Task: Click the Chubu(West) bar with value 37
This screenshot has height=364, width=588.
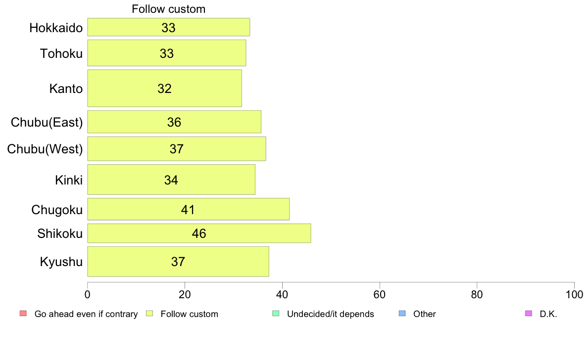Action: pyautogui.click(x=177, y=149)
